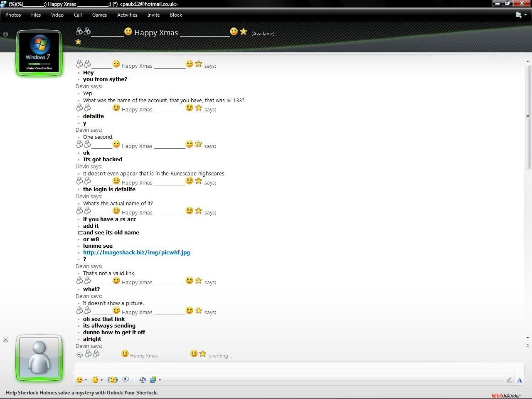Click your own grey avatar display picture

pyautogui.click(x=39, y=358)
